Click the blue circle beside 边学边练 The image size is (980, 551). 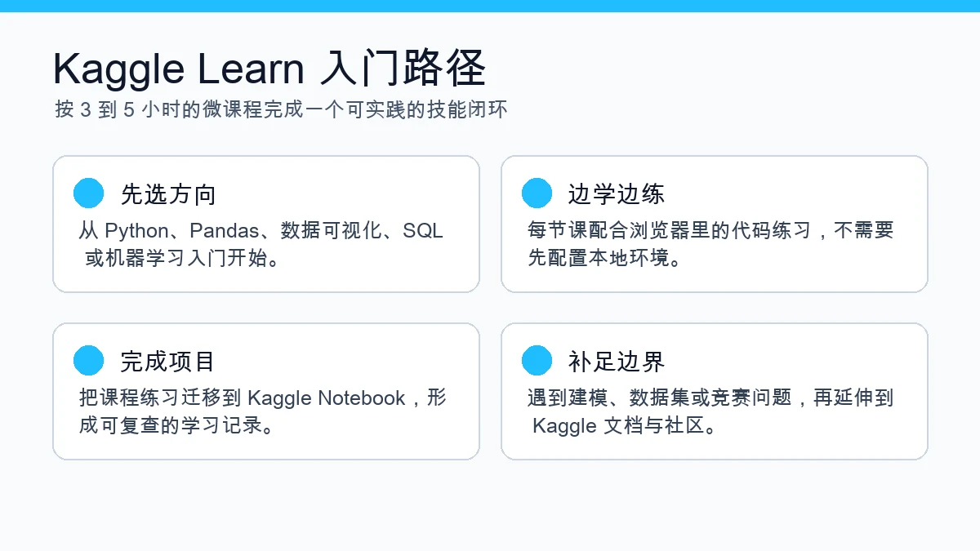point(537,193)
